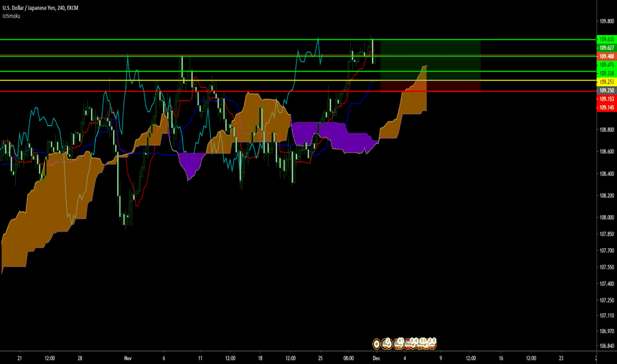Click the orange 109.488 price label
Screen dimensions: 617x364
point(606,57)
